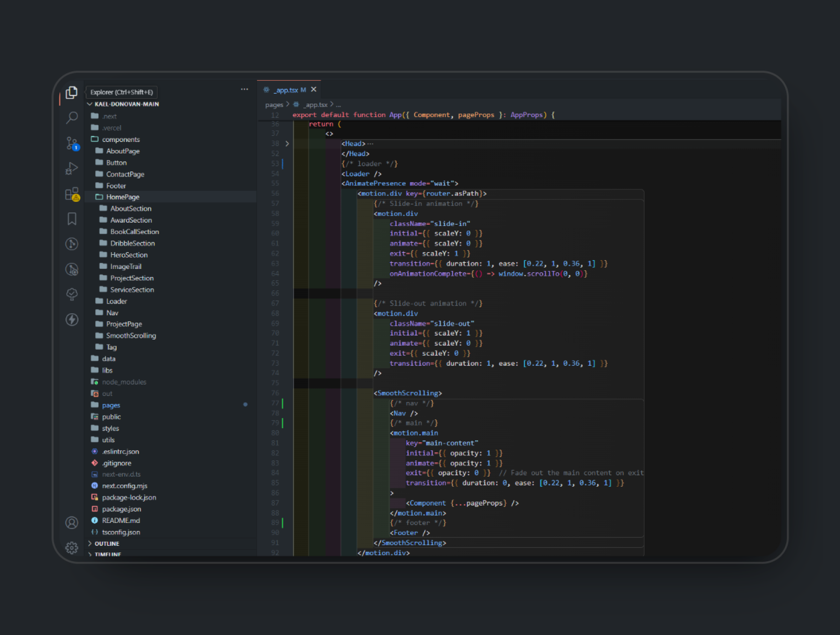Expand the OUTLINE section
840x635 pixels.
click(x=107, y=543)
